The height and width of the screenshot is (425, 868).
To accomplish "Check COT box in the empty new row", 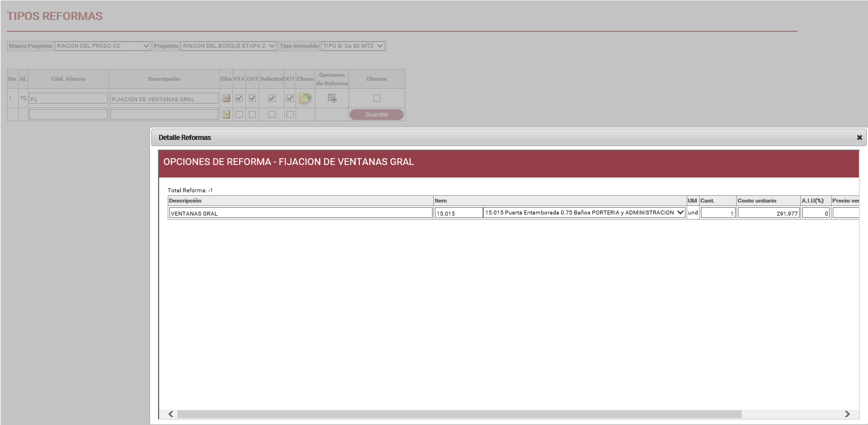I will click(x=252, y=114).
